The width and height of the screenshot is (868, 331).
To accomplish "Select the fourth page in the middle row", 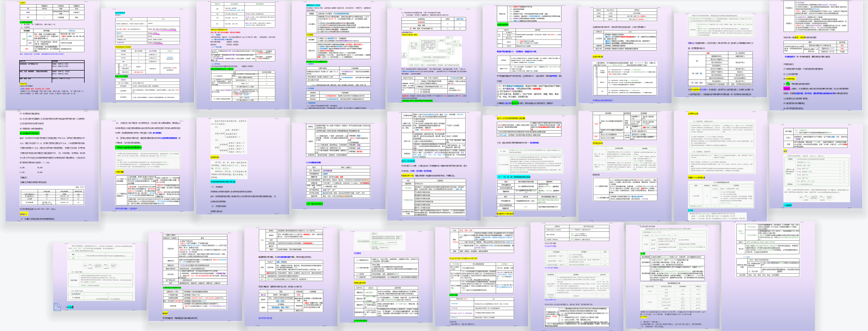I will 338,166.
